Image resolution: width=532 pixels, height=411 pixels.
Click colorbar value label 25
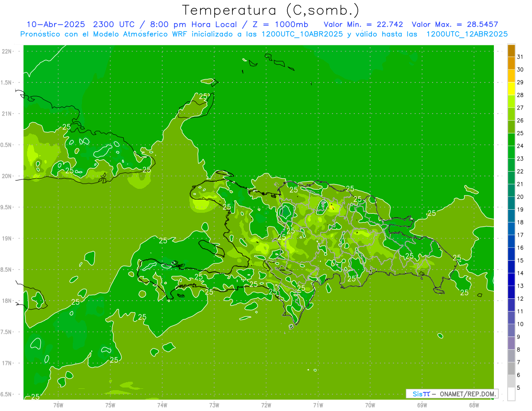tap(520, 133)
